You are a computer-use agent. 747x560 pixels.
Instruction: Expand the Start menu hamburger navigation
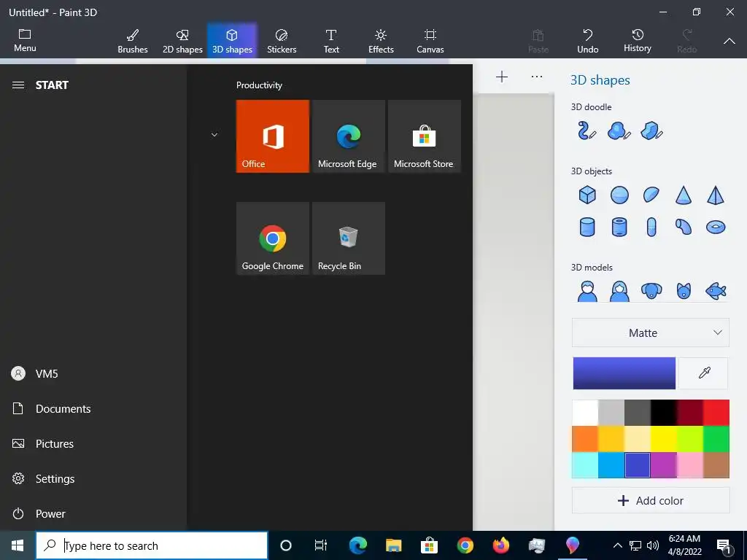pyautogui.click(x=18, y=85)
